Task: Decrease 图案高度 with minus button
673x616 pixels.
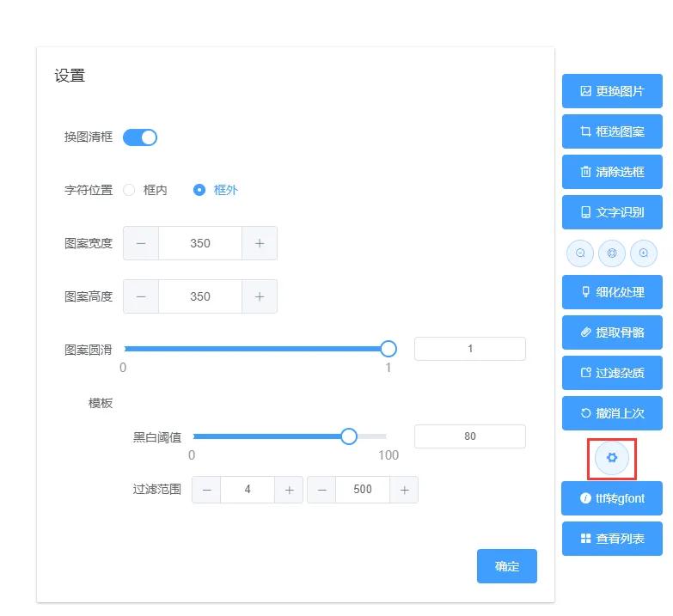Action: [141, 296]
